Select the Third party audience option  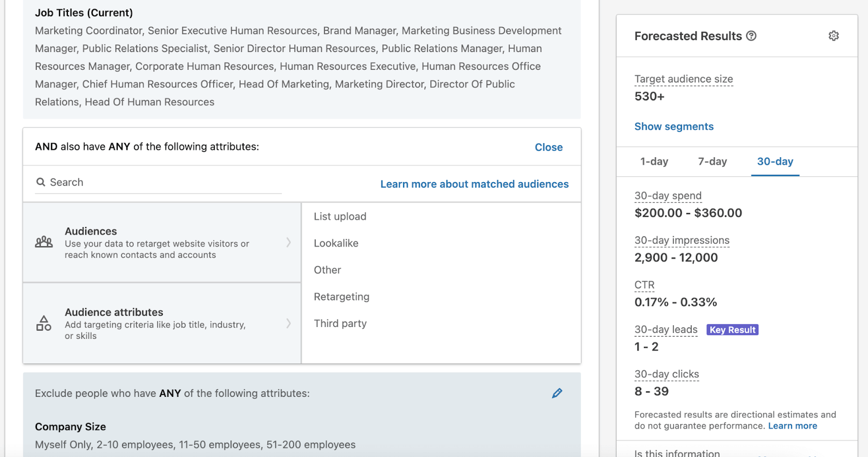click(340, 323)
